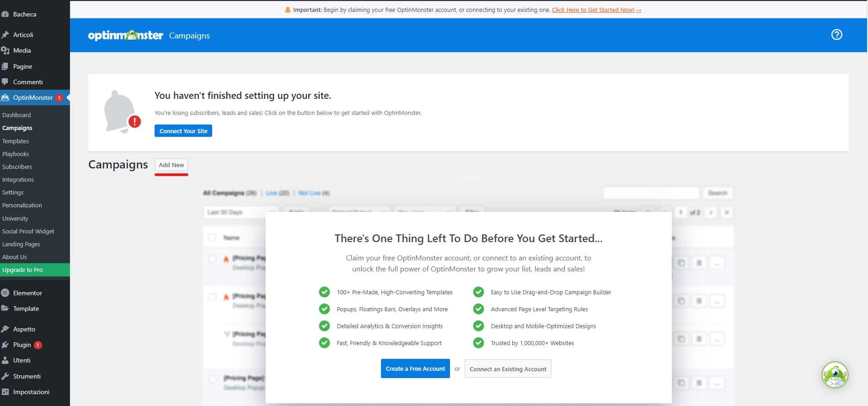Viewport: 868px width, 406px height.
Task: Click the OptinMonster update badge
Action: click(x=59, y=98)
